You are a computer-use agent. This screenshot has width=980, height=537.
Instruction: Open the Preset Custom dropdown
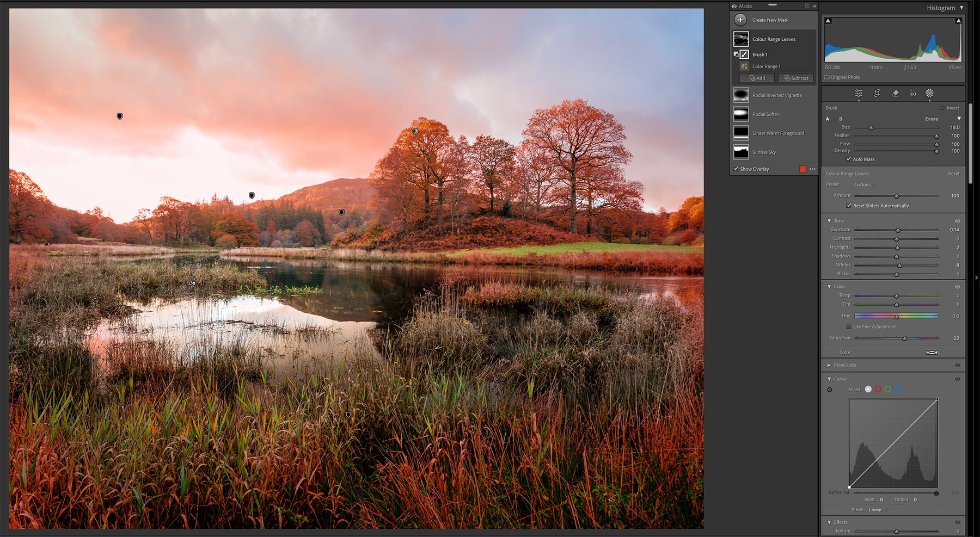point(865,184)
